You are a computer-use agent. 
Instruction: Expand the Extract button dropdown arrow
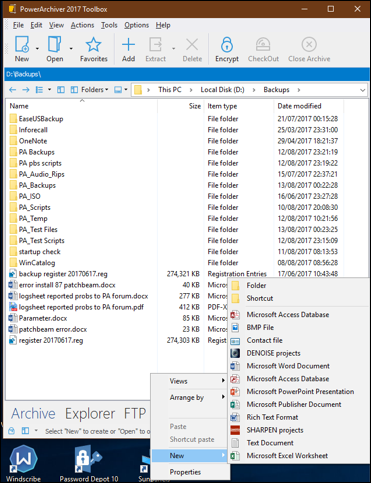174,49
